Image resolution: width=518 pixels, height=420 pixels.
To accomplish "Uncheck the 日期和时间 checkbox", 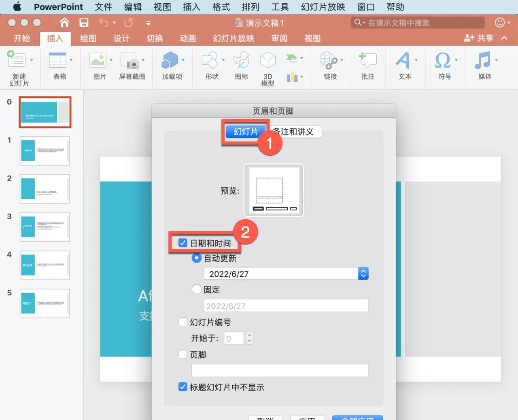I will click(x=183, y=243).
